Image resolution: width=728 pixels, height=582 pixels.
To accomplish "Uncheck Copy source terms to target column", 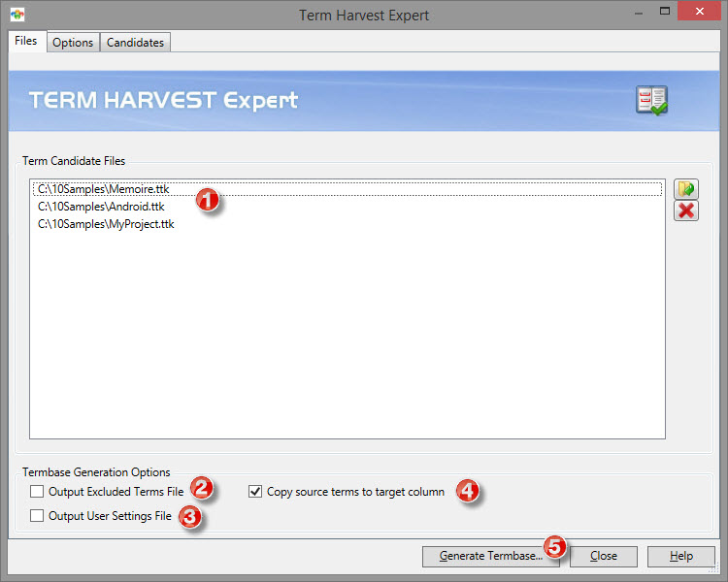I will pos(255,491).
